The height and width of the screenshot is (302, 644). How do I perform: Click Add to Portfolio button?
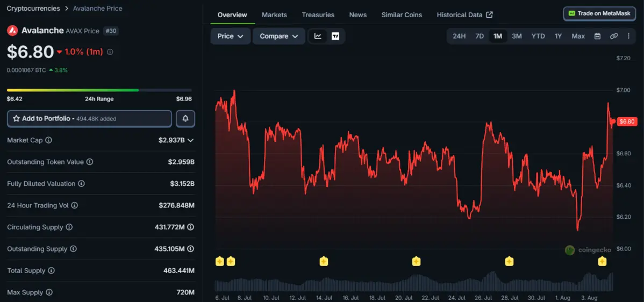(x=90, y=119)
